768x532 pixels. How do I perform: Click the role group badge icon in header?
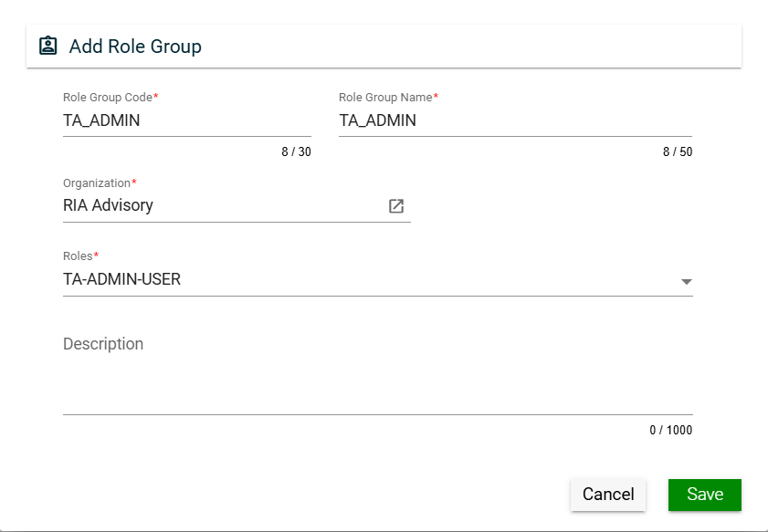coord(48,46)
